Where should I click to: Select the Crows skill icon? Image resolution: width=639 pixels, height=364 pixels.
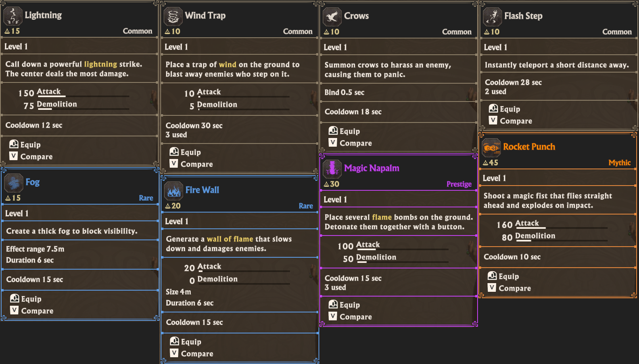coord(332,17)
